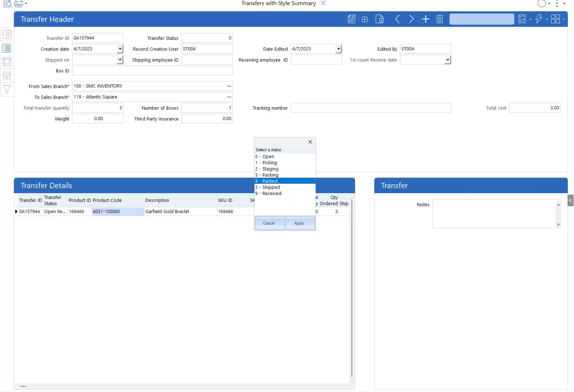Click the Transfer ID field
This screenshot has width=574, height=392.
coord(98,38)
